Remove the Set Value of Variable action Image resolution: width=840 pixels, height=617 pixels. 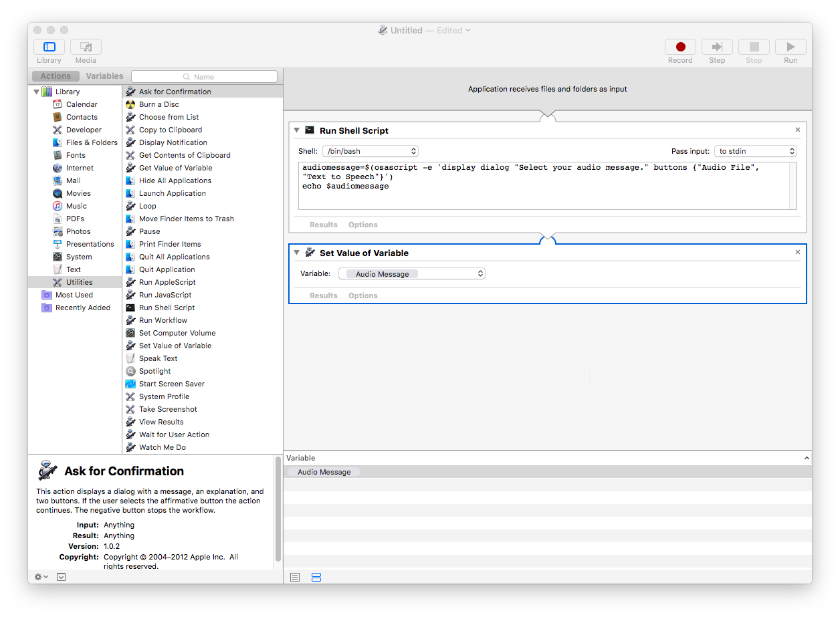798,252
